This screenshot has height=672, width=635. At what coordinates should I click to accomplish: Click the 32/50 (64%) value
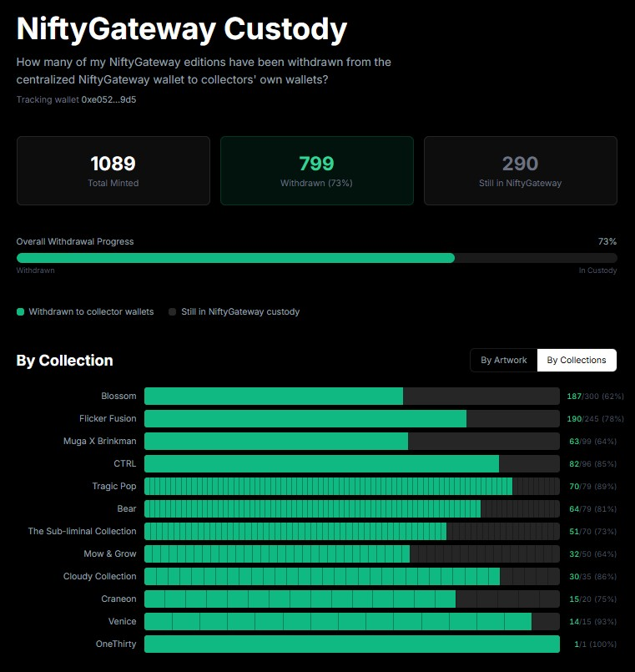tap(593, 554)
